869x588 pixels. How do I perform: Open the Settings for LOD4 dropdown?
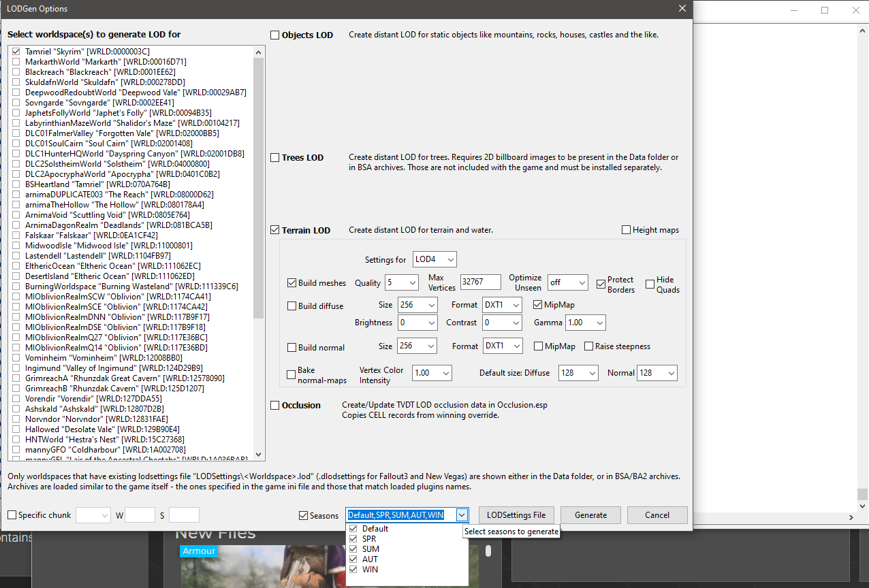point(434,259)
